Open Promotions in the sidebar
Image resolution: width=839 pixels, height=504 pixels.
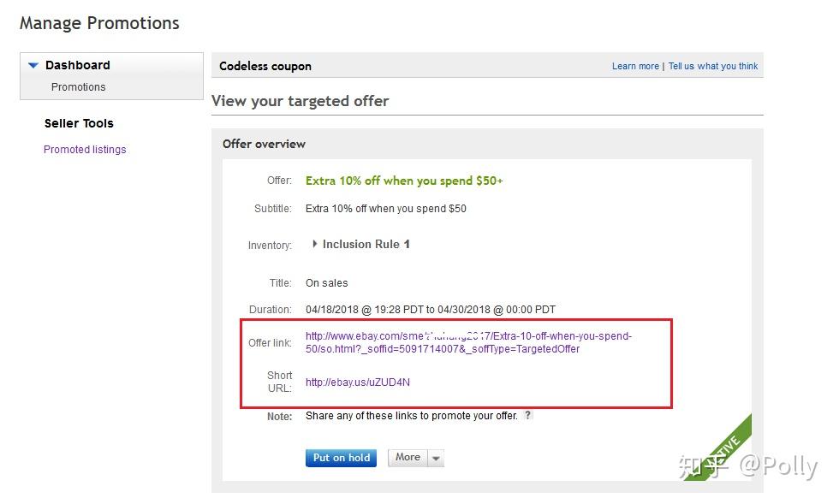(x=78, y=87)
